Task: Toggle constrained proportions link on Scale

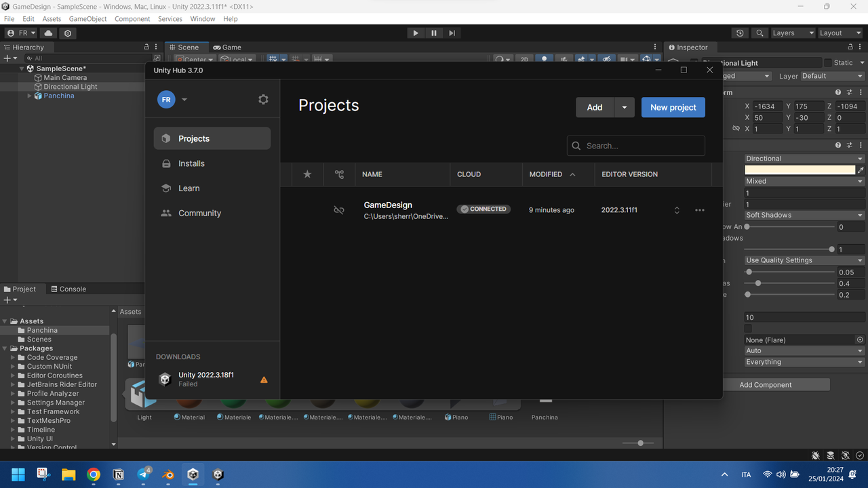Action: pos(736,128)
